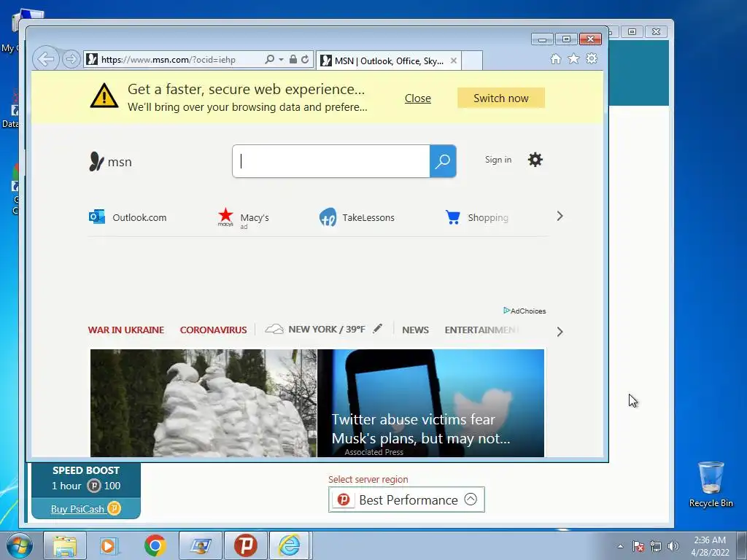The width and height of the screenshot is (747, 560).
Task: Launch Google Chrome from the taskbar
Action: click(155, 545)
